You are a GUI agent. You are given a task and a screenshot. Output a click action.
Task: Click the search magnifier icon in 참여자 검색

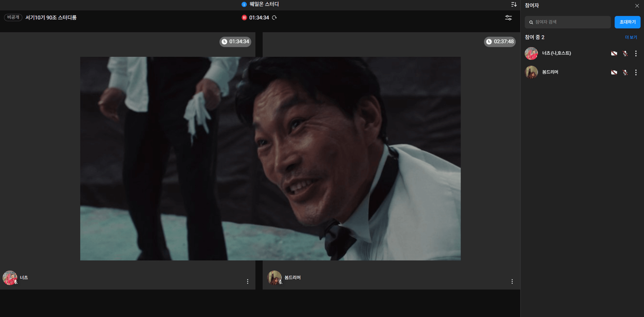click(531, 22)
